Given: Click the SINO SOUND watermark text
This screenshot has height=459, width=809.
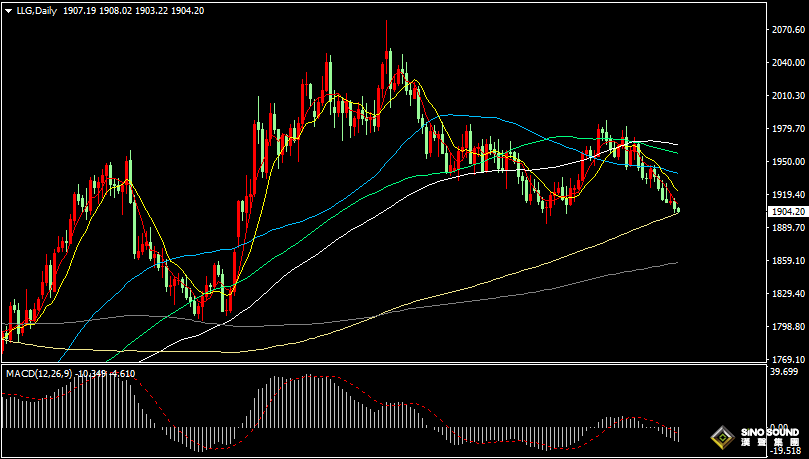Looking at the screenshot, I should (x=769, y=433).
